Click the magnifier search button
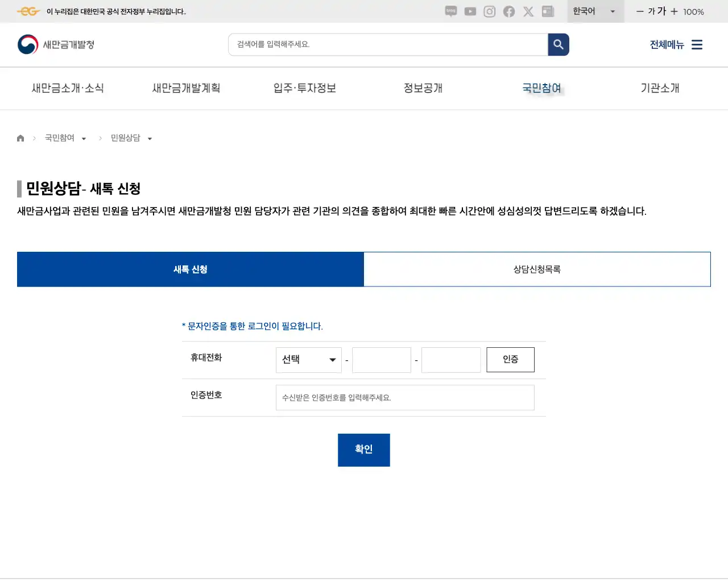Screen dimensions: 728x582 tap(559, 44)
